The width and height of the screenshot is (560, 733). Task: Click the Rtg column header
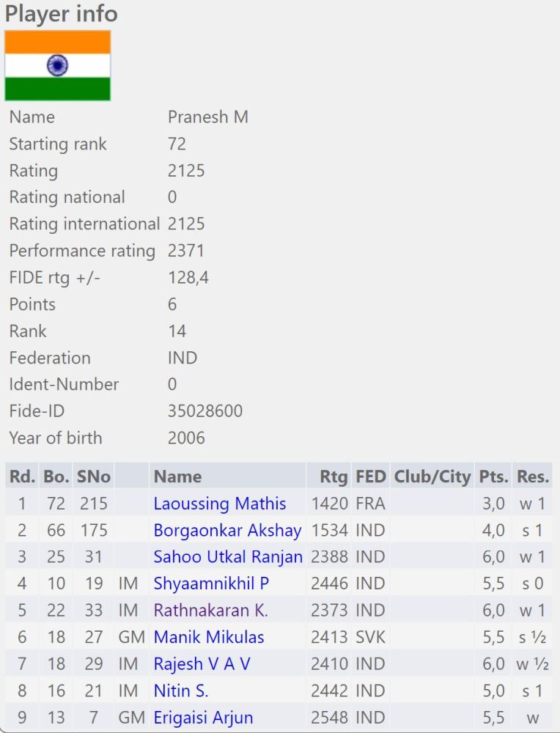click(334, 476)
